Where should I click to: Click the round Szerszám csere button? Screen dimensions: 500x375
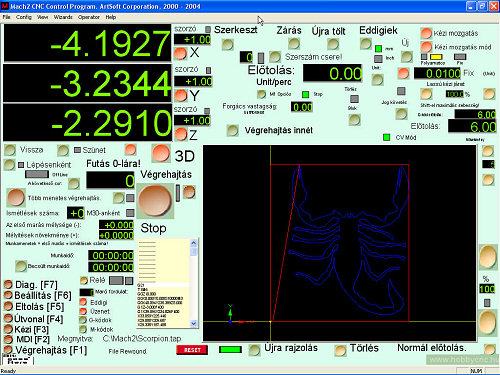point(275,57)
